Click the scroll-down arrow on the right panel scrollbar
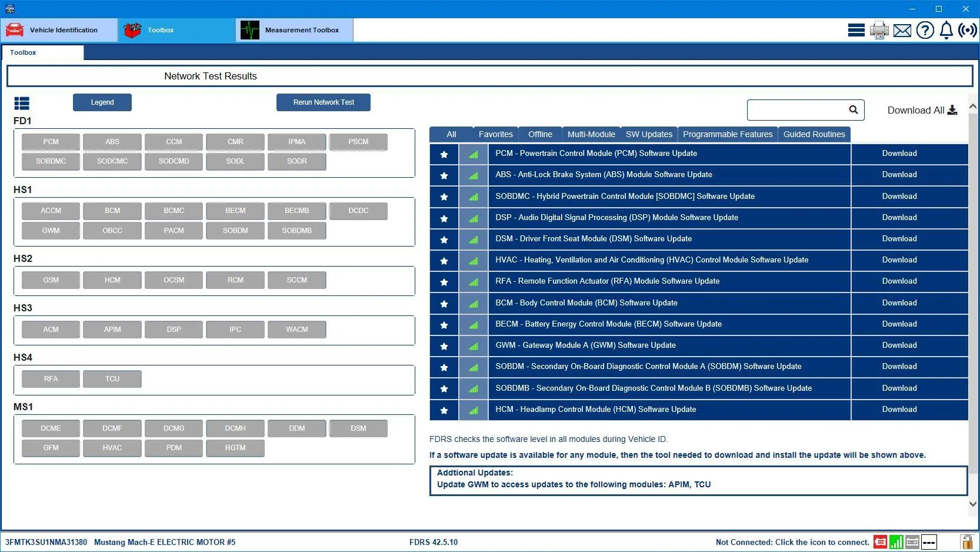The height and width of the screenshot is (552, 980). pyautogui.click(x=973, y=504)
